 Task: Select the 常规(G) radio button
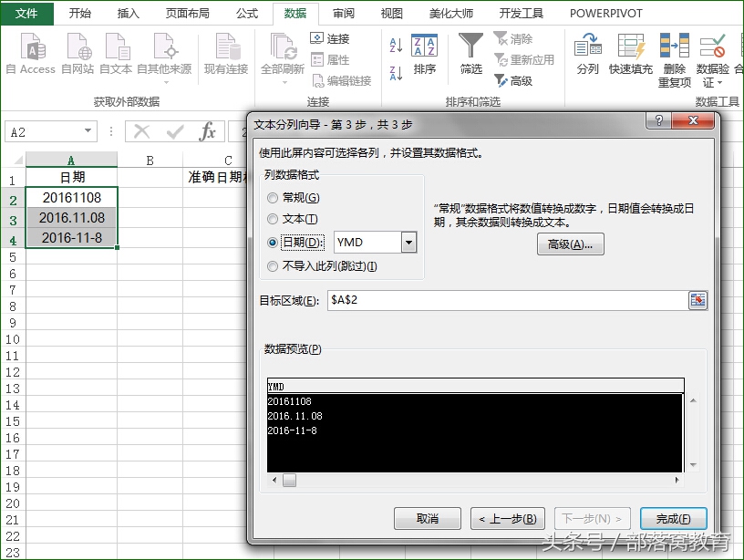click(273, 198)
